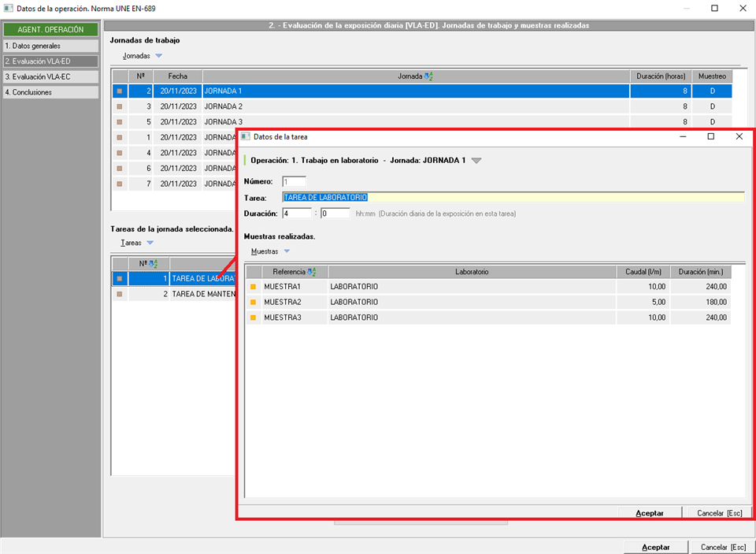Image resolution: width=756 pixels, height=554 pixels.
Task: Click the orange marker icon beside MUESTRA2
Action: pyautogui.click(x=254, y=302)
